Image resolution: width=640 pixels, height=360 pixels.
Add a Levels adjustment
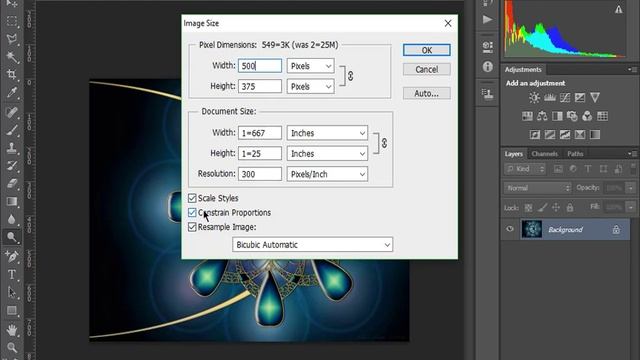point(550,98)
